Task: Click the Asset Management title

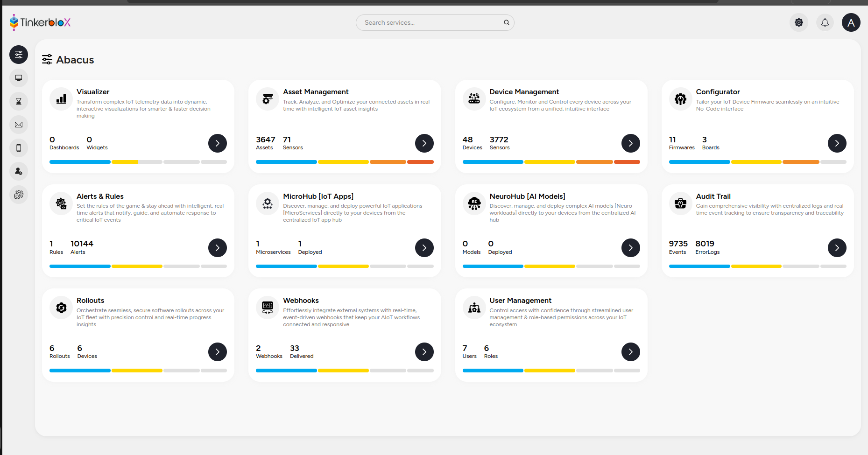Action: tap(316, 92)
